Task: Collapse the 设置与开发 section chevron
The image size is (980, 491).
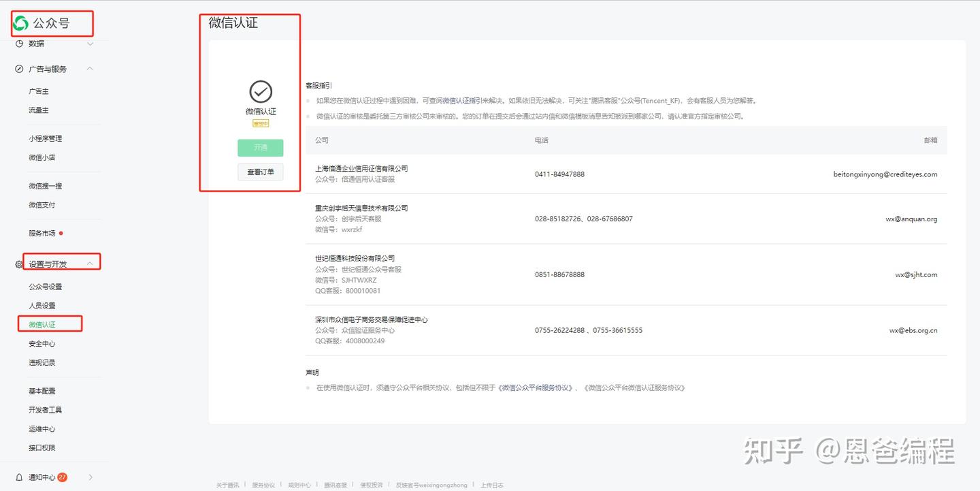Action: tap(90, 264)
